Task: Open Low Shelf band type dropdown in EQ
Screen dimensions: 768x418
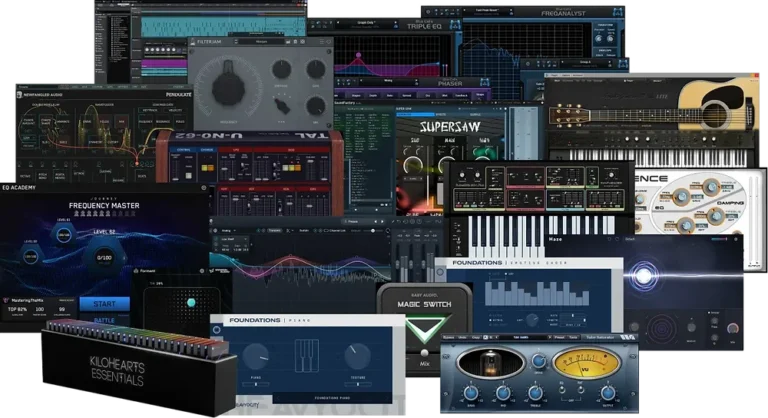Action: [233, 239]
